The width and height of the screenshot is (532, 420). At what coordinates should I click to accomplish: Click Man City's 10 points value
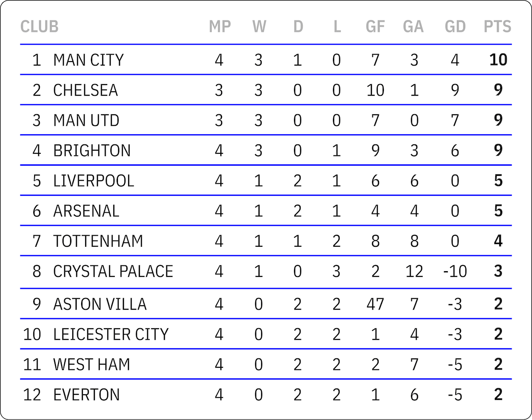498,60
